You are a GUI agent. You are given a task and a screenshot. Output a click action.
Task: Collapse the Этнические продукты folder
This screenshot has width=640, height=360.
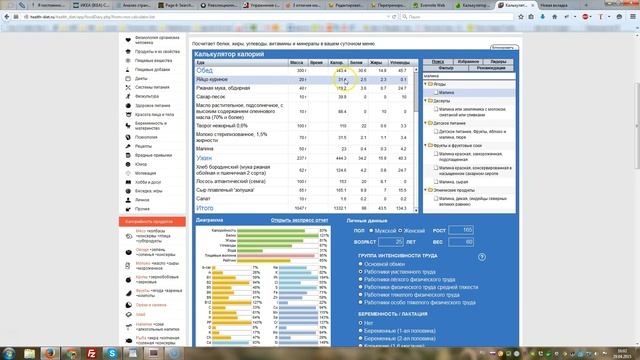(x=425, y=190)
